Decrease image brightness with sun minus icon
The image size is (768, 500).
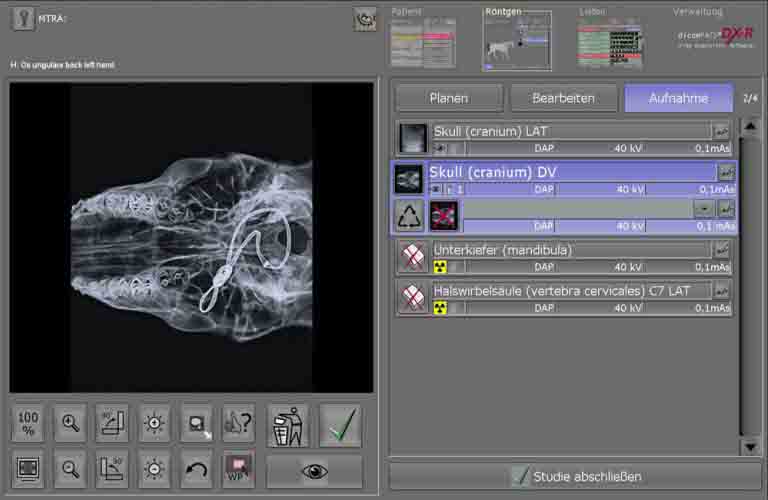[x=153, y=468]
